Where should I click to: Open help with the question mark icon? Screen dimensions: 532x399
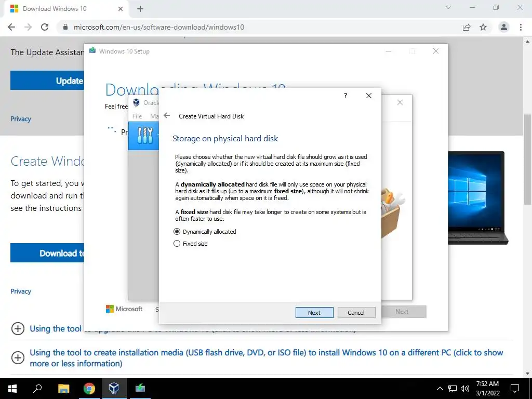345,96
